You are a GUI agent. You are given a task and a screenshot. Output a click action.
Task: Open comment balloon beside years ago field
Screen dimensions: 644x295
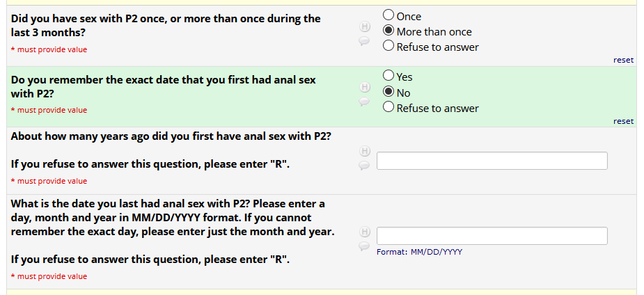(x=363, y=166)
